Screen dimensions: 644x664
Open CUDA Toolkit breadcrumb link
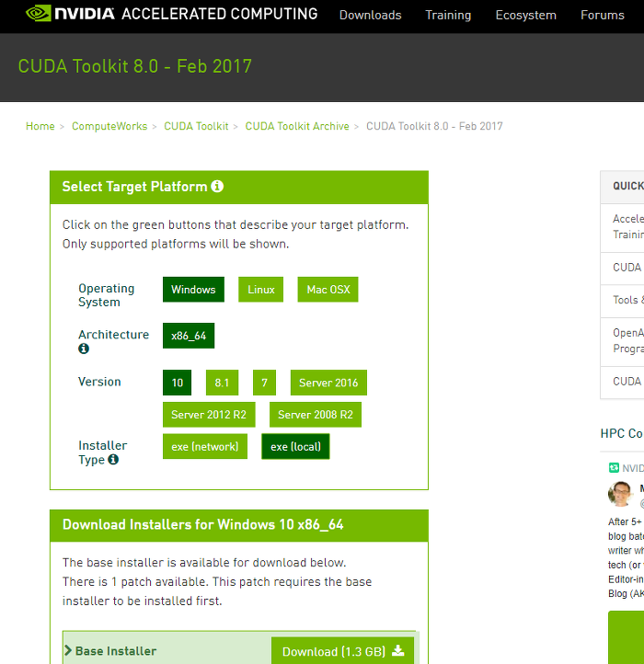tap(196, 126)
